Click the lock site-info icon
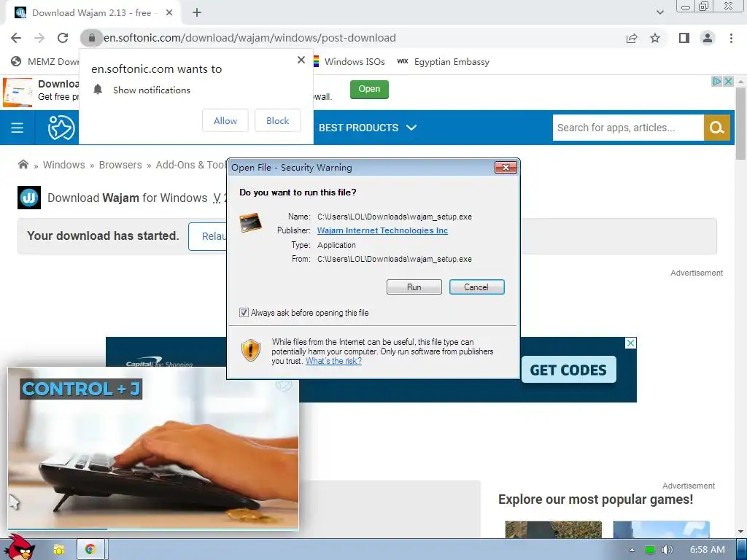Screen dimensions: 747x560 click(91, 38)
